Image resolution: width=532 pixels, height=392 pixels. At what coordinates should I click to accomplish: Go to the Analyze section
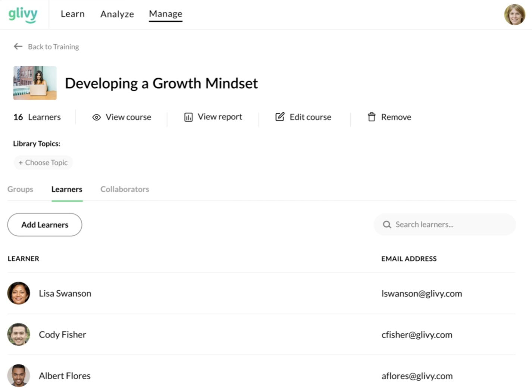(x=117, y=14)
